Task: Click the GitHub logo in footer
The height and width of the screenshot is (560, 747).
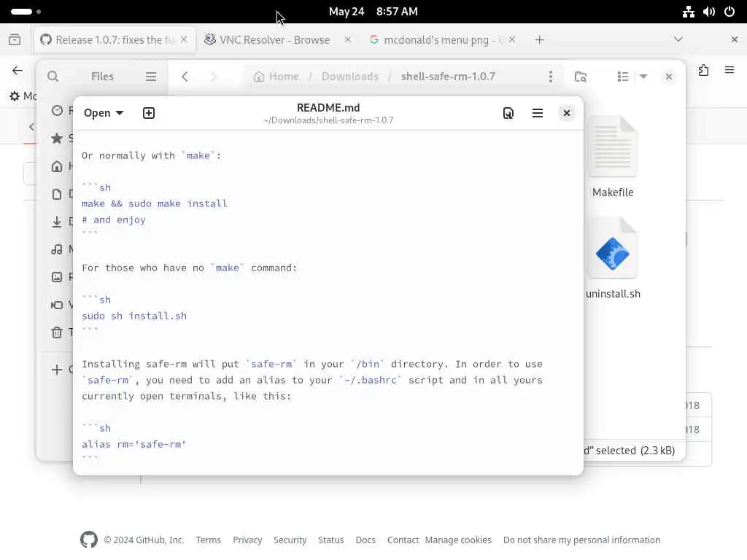Action: coord(89,540)
